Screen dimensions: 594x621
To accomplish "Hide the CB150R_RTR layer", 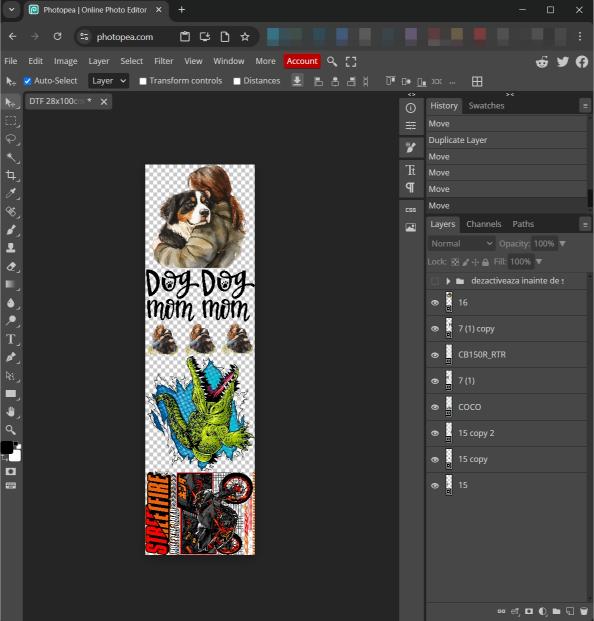I will (435, 355).
